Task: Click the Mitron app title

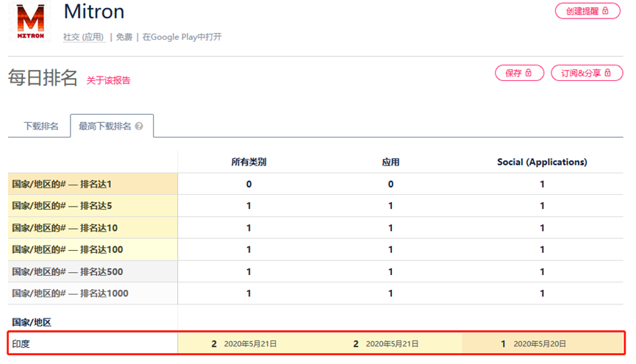Action: click(x=93, y=11)
